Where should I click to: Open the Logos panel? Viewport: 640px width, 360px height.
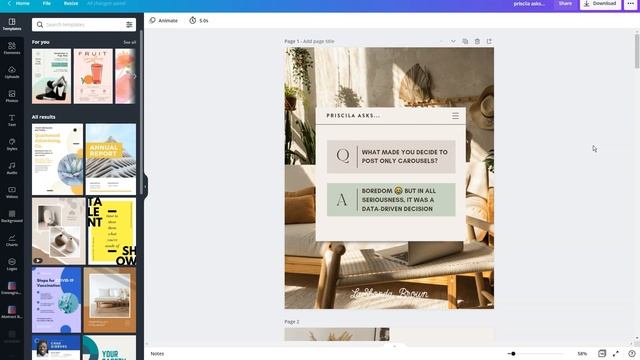(12, 264)
